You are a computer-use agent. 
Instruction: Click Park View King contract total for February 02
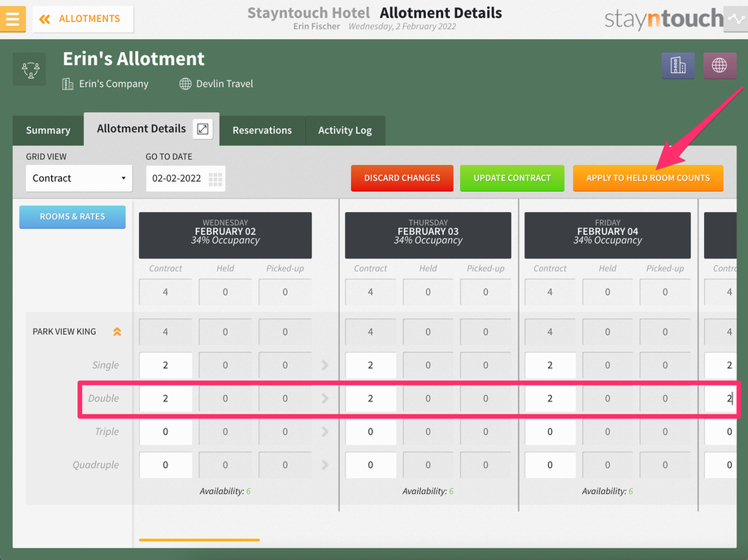pos(166,332)
